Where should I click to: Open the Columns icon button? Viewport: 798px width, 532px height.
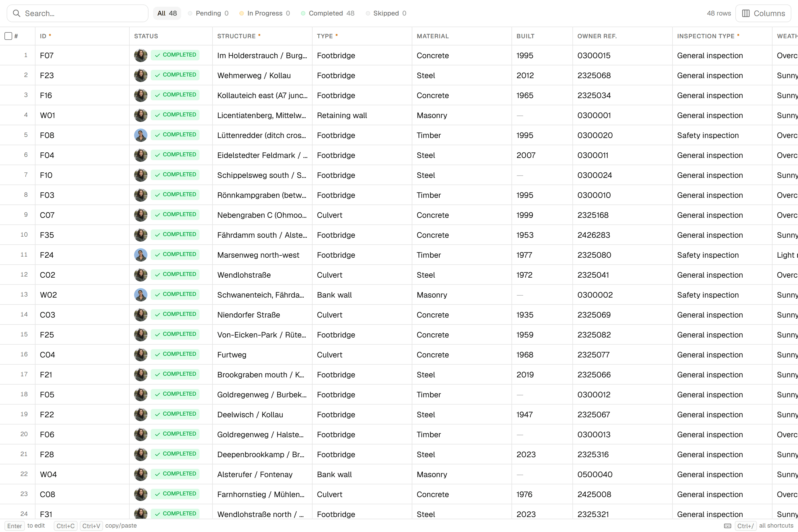coord(763,13)
